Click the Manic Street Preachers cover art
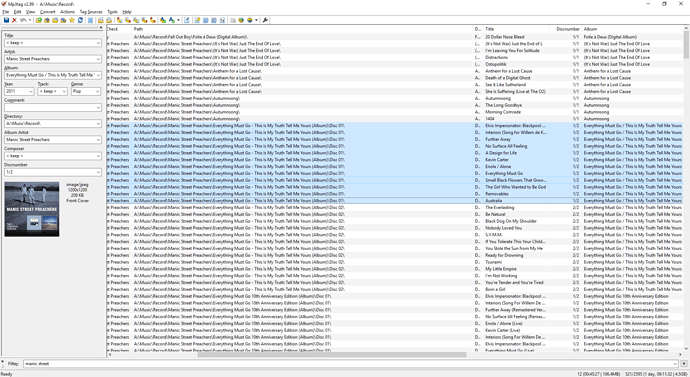 [x=32, y=209]
